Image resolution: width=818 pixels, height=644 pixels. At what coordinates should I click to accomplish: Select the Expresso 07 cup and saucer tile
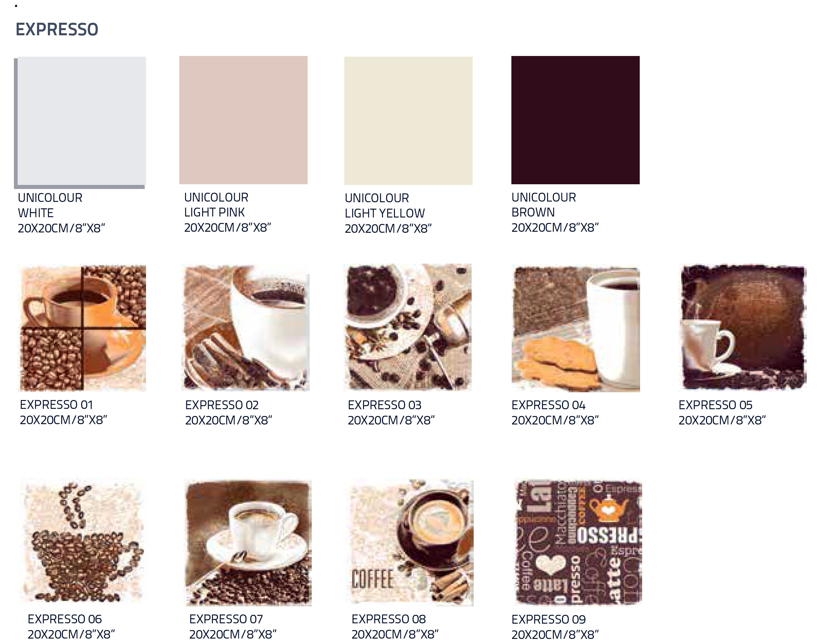248,543
